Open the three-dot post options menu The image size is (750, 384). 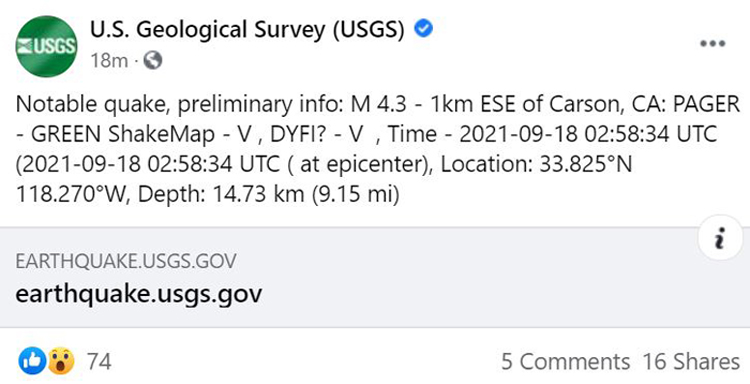pyautogui.click(x=712, y=44)
